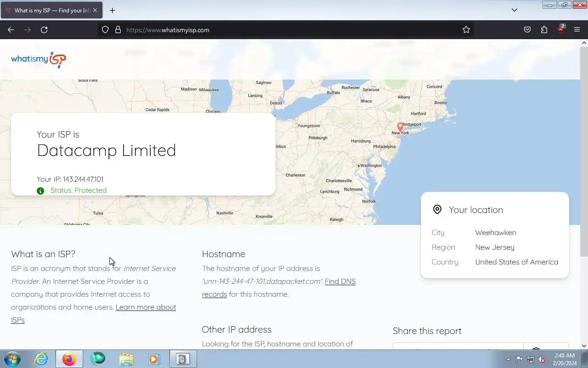
Task: Click the network tray icon
Action: point(531,359)
